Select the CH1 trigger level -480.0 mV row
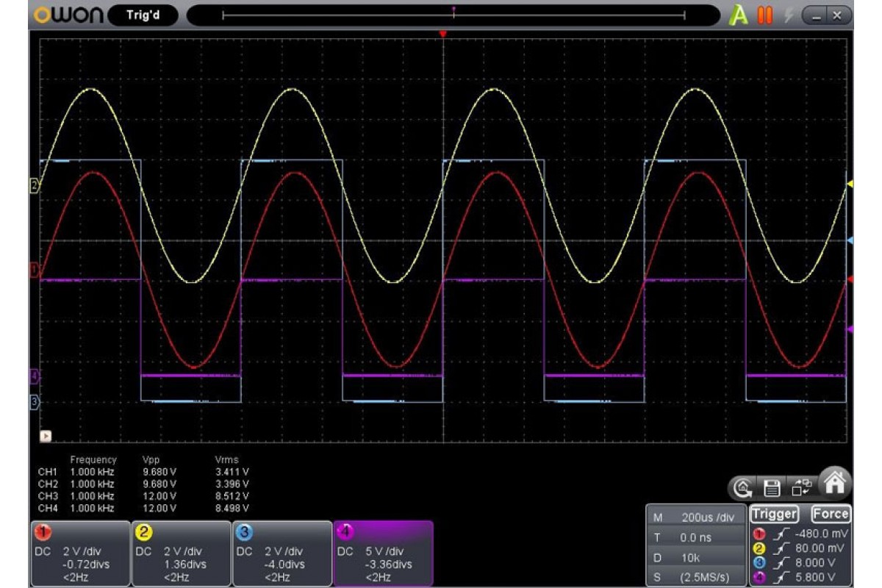 801,534
